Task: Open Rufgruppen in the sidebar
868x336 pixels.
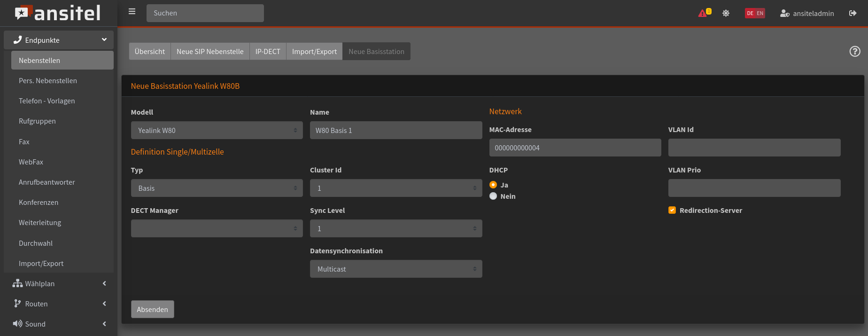Action: pyautogui.click(x=37, y=121)
